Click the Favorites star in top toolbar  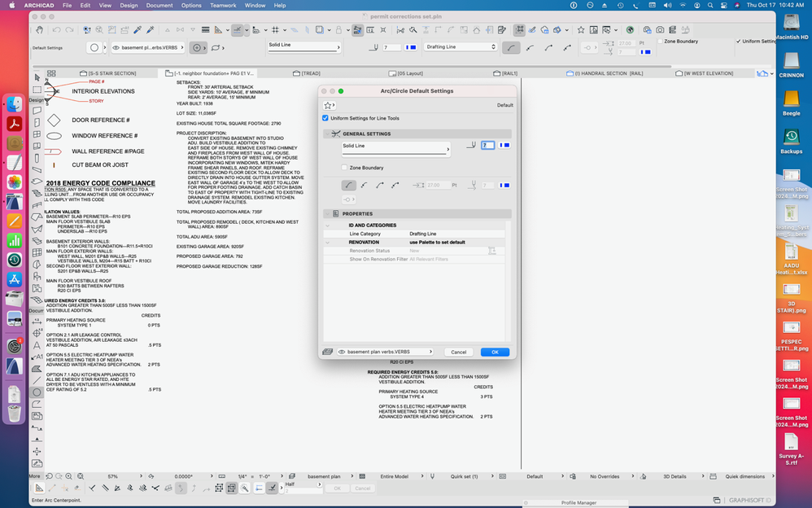581,30
